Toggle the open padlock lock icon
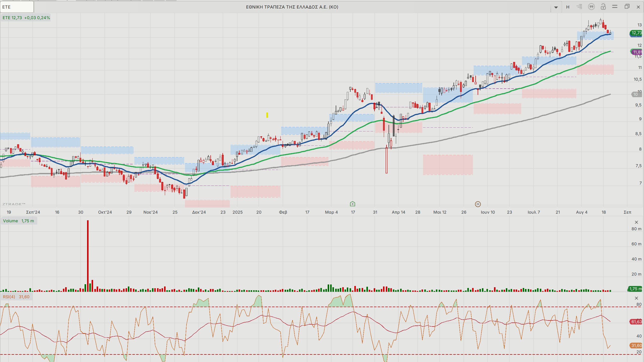 coord(603,7)
